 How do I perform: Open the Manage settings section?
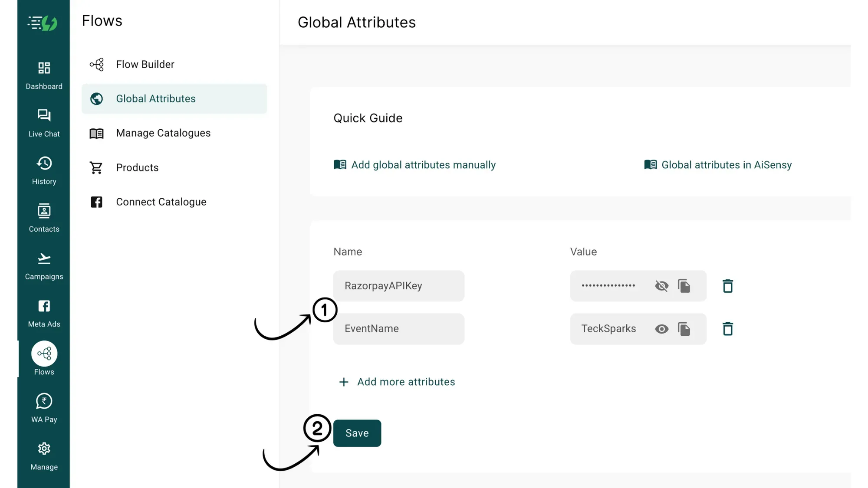click(x=44, y=455)
